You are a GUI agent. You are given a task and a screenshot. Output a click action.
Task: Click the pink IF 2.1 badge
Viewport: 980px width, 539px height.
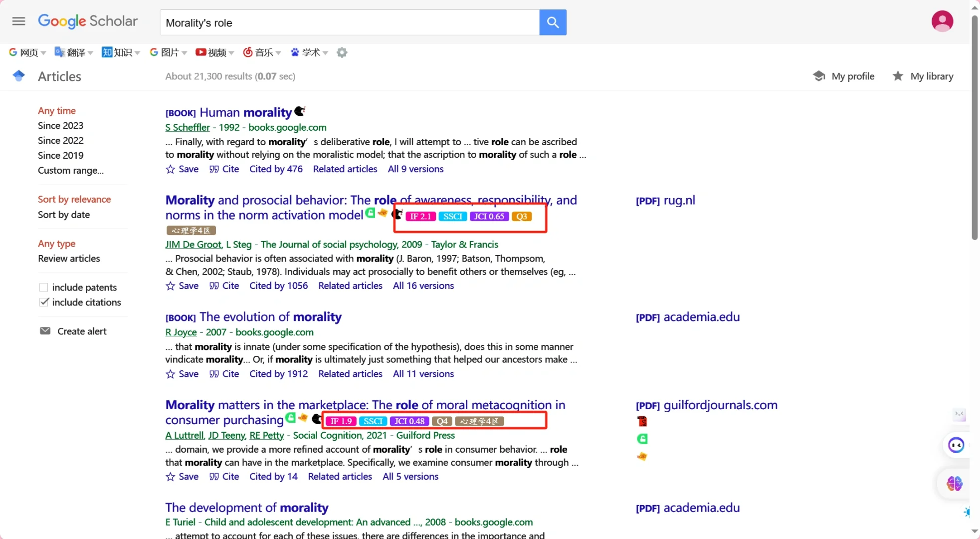[420, 217]
